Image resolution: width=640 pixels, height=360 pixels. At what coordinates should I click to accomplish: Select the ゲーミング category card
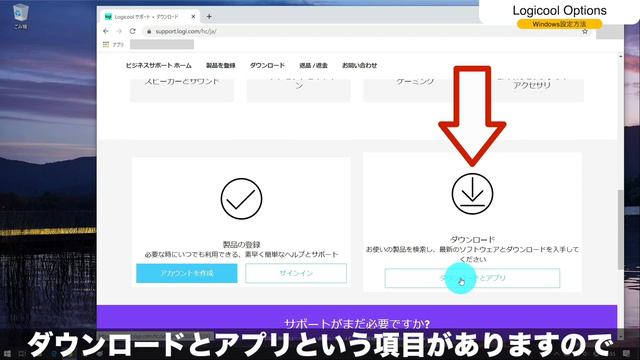(x=415, y=89)
